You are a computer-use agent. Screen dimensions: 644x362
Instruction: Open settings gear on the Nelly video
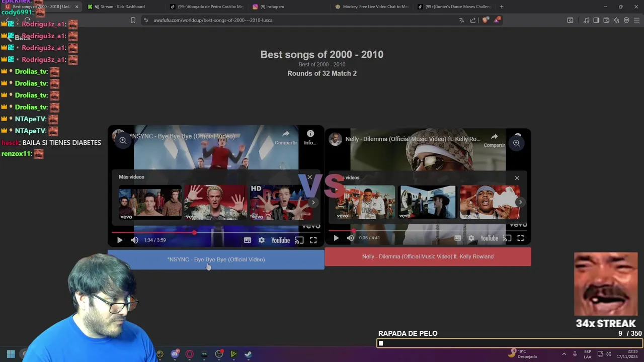471,238
